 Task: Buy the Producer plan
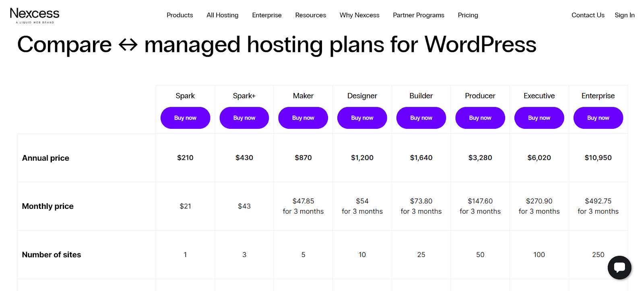click(480, 118)
